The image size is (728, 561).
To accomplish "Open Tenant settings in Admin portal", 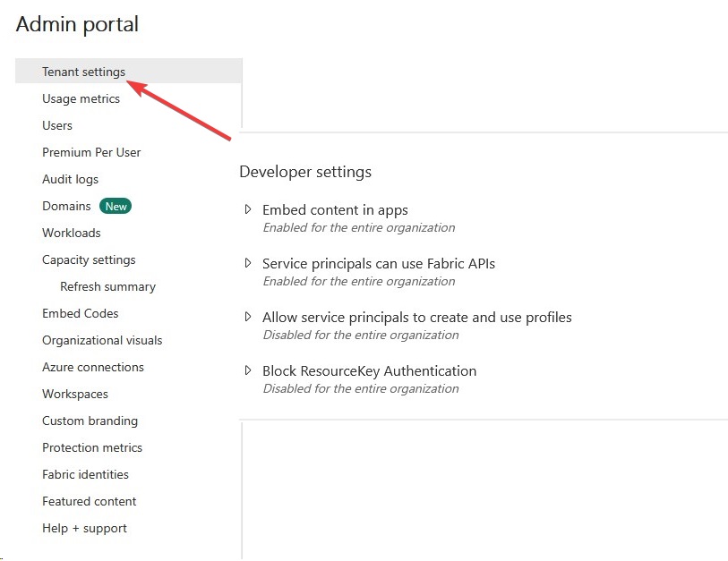I will (83, 72).
